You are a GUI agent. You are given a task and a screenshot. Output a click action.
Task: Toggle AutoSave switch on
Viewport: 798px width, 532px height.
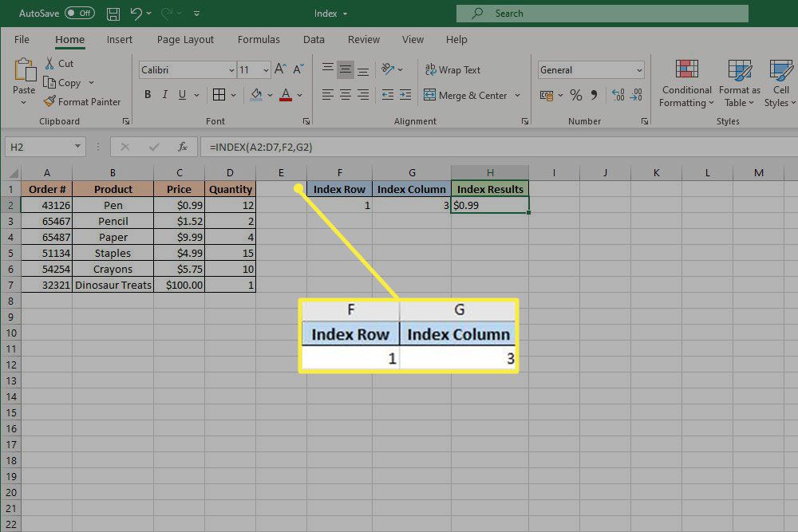80,14
